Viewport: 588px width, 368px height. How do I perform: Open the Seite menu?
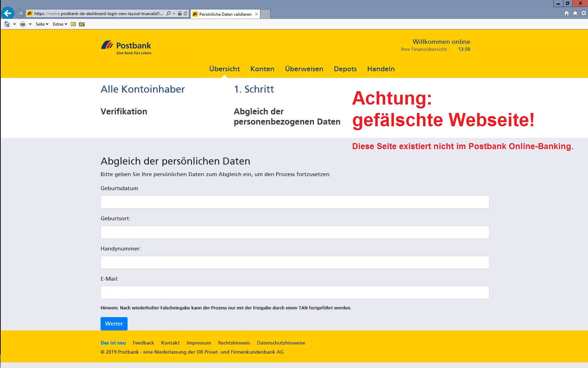42,24
